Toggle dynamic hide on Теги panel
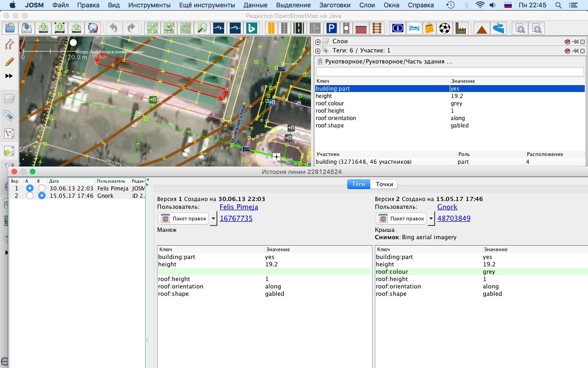Image resolution: width=588 pixels, height=368 pixels. click(x=567, y=51)
